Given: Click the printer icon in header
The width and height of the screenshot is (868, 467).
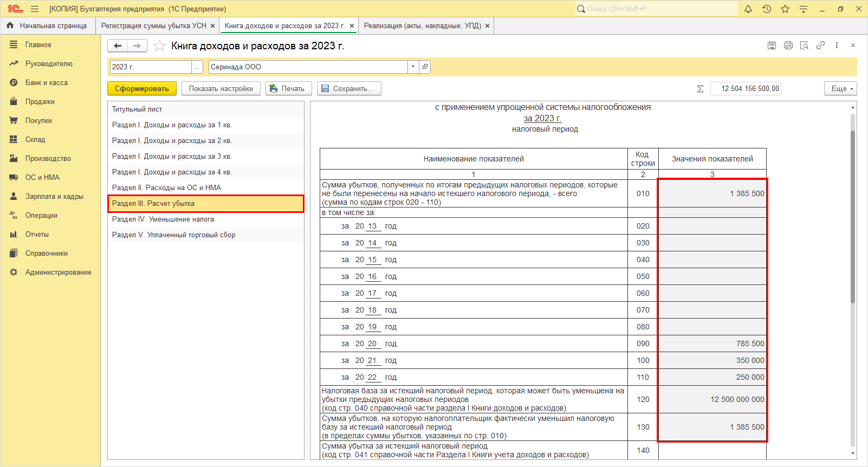Looking at the screenshot, I should (788, 46).
